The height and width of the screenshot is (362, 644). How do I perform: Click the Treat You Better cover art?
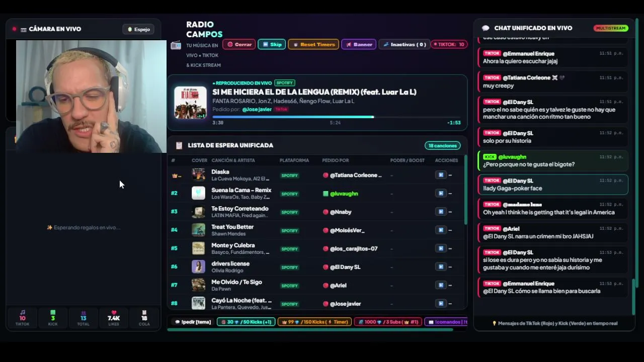click(198, 230)
